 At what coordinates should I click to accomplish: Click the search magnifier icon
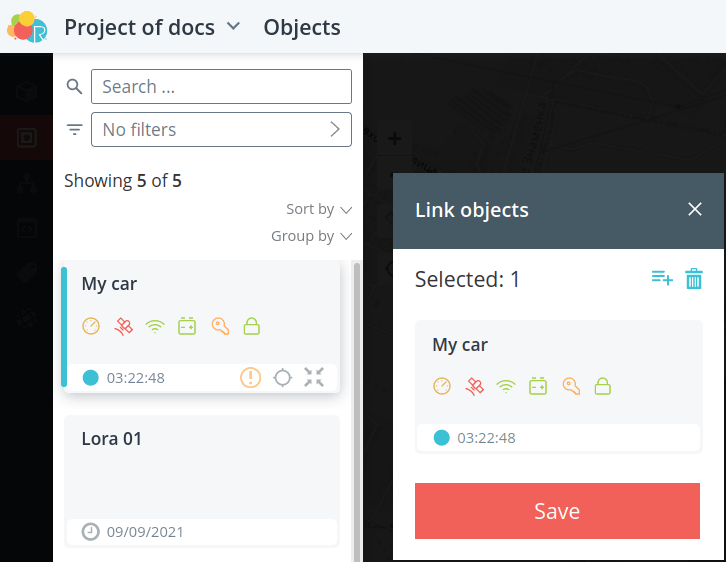(74, 86)
